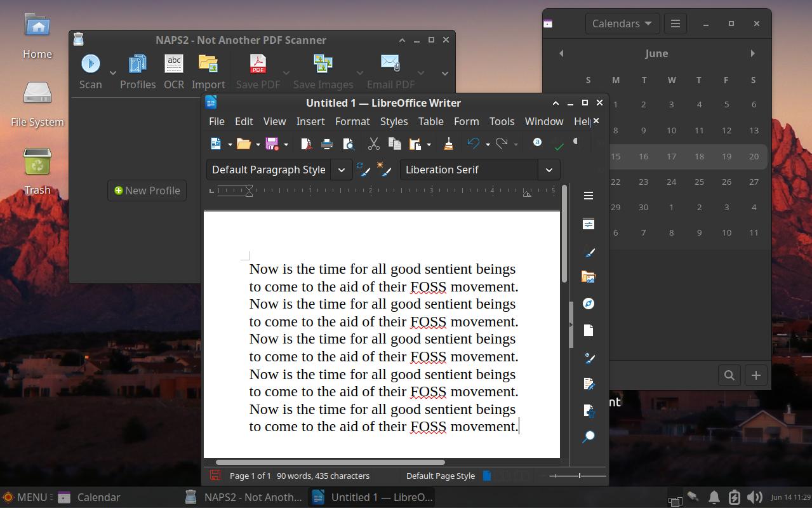Open the Tools menu in Writer

(502, 121)
